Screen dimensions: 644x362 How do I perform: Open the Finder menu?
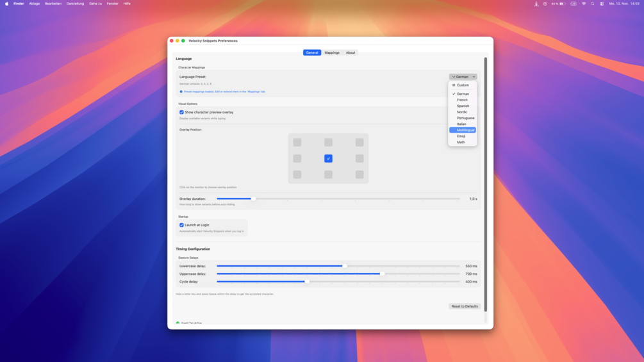(19, 4)
